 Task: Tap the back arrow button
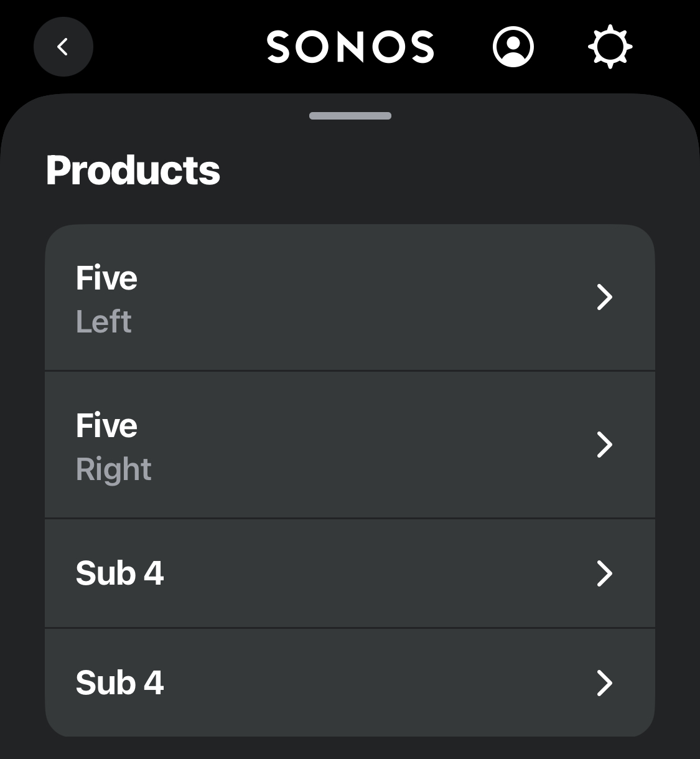coord(63,47)
